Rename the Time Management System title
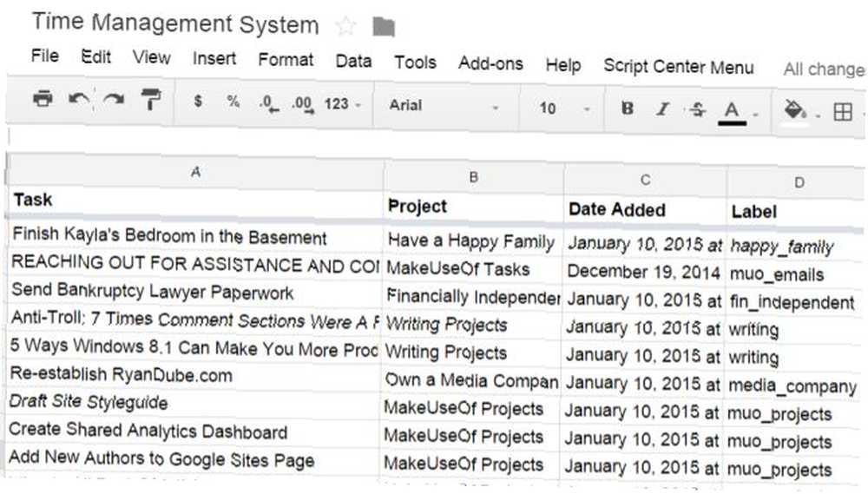The width and height of the screenshot is (868, 494). click(x=175, y=23)
